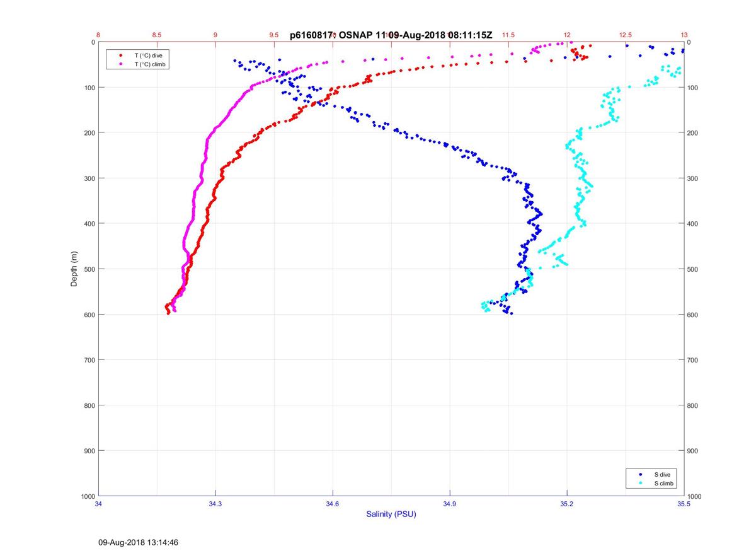Image resolution: width=756 pixels, height=558 pixels.
Task: Click the 'Depth (m)' axis label
Action: tap(74, 269)
